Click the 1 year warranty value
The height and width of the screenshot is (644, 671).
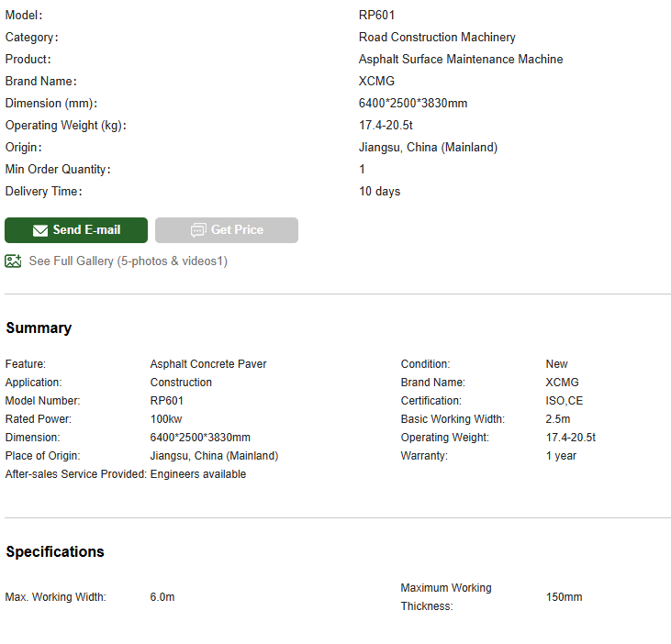coord(561,456)
